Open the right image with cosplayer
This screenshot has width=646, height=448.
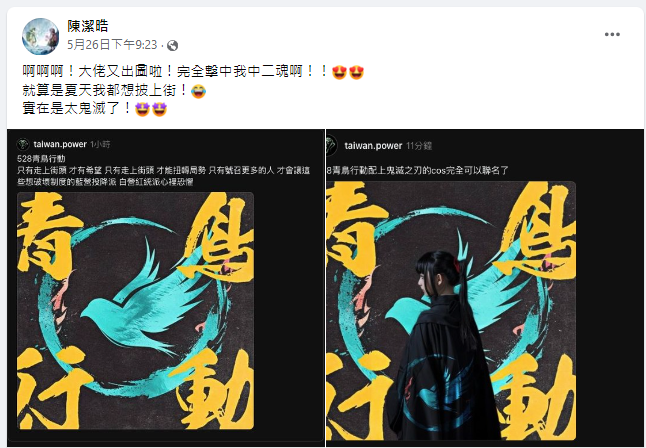coord(451,311)
